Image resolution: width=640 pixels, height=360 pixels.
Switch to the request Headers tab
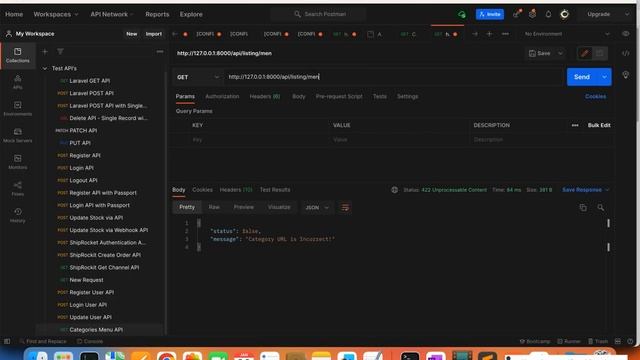pos(264,96)
